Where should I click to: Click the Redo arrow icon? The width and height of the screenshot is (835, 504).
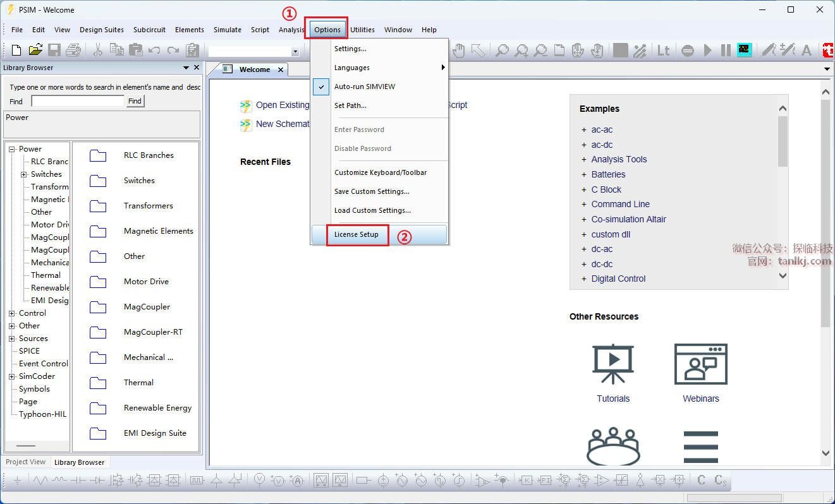coord(173,51)
